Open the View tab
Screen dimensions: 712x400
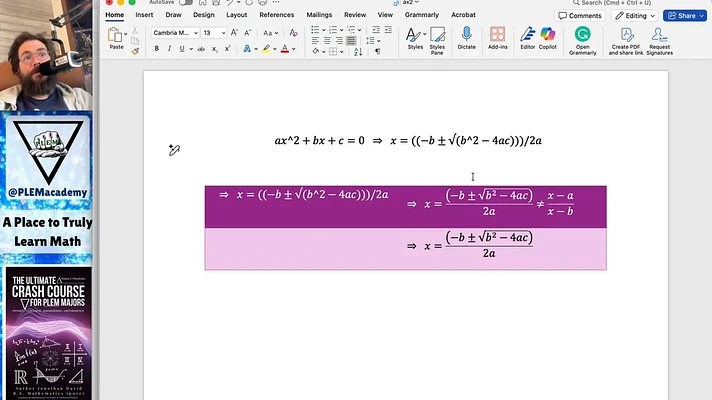point(385,15)
